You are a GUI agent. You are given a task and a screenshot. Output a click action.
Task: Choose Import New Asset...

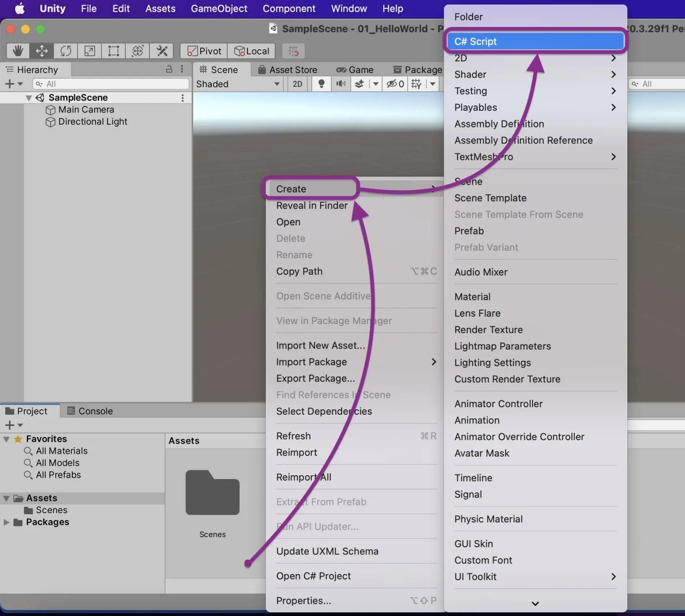[x=355, y=345]
